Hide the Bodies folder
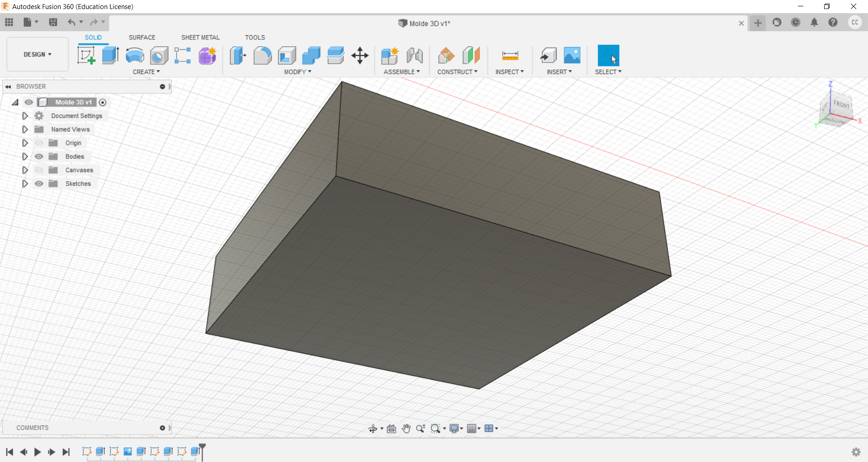The width and height of the screenshot is (868, 462). click(x=39, y=156)
